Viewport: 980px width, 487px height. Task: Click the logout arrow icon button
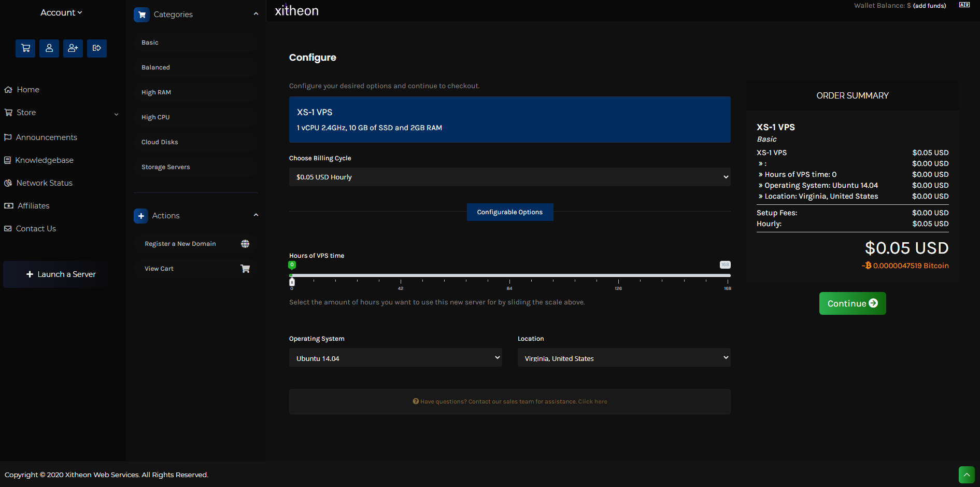(97, 48)
